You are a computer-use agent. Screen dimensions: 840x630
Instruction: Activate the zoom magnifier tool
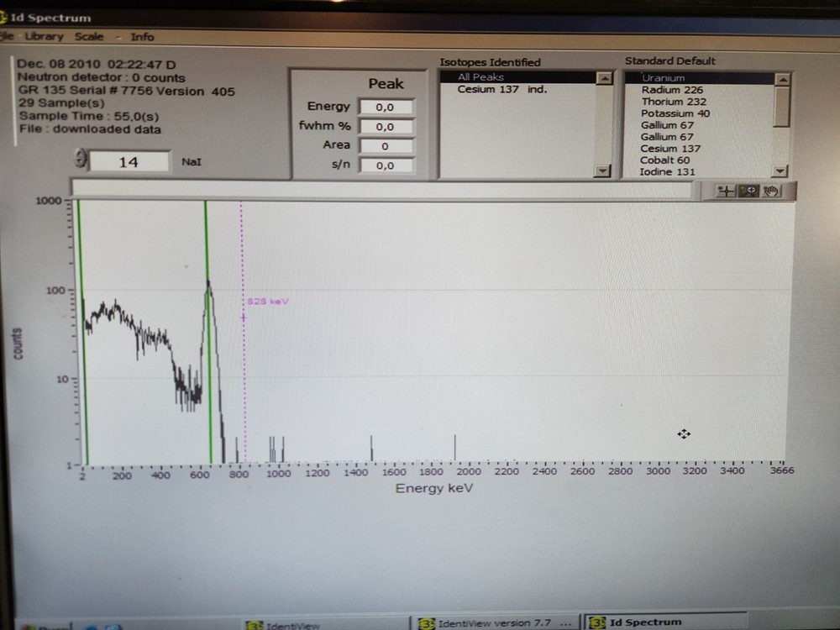pos(748,192)
